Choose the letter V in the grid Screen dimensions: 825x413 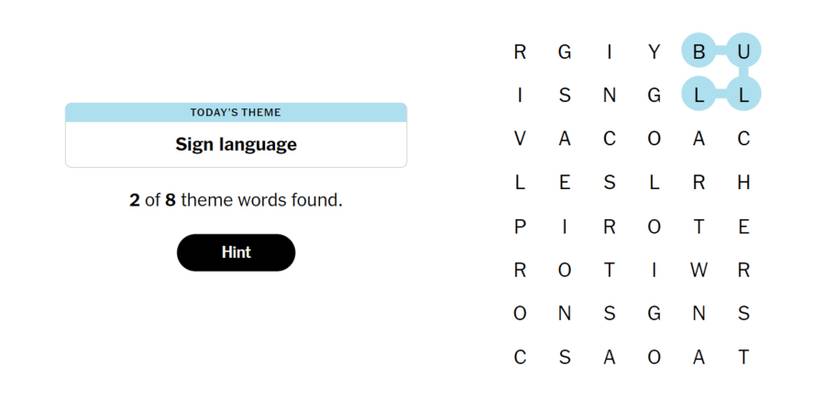[520, 139]
